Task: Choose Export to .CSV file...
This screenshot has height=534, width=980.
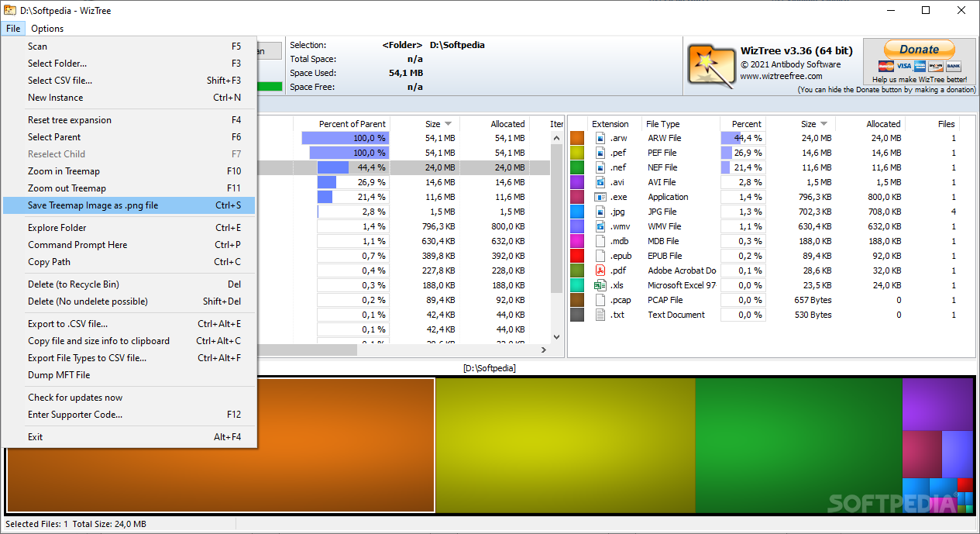Action: pos(129,324)
